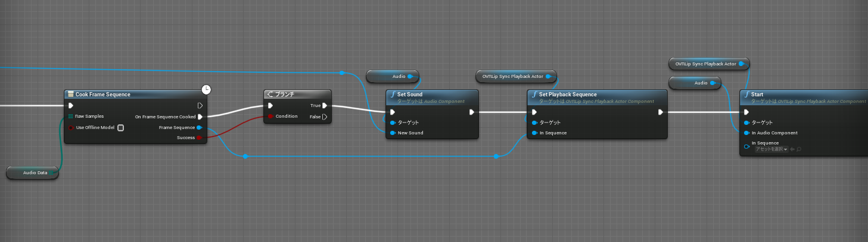This screenshot has height=242, width=868.
Task: Click the Condition pin on the Branch node
Action: [270, 117]
